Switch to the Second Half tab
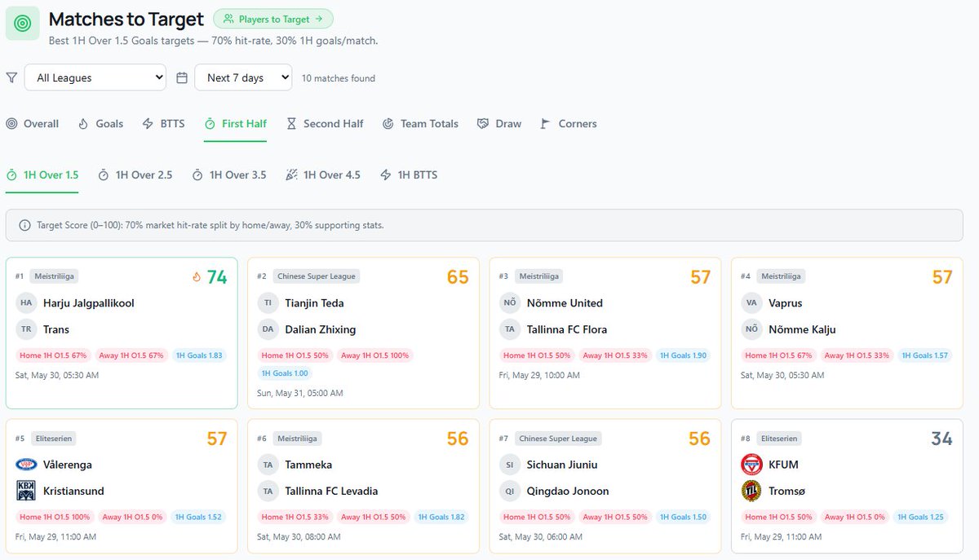979x560 pixels. tap(325, 124)
